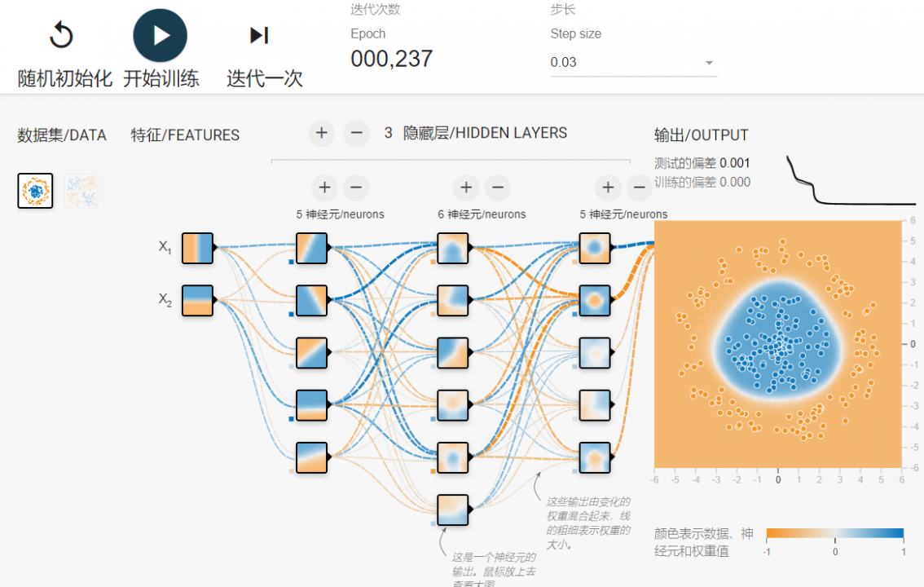This screenshot has height=587, width=924.
Task: Toggle the X2 input feature
Action: (x=197, y=300)
